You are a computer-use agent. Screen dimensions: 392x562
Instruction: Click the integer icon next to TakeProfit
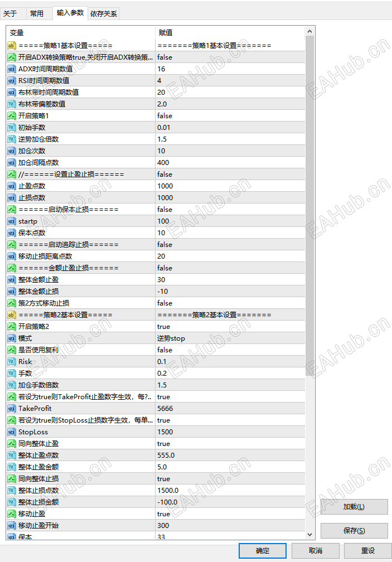(12, 409)
